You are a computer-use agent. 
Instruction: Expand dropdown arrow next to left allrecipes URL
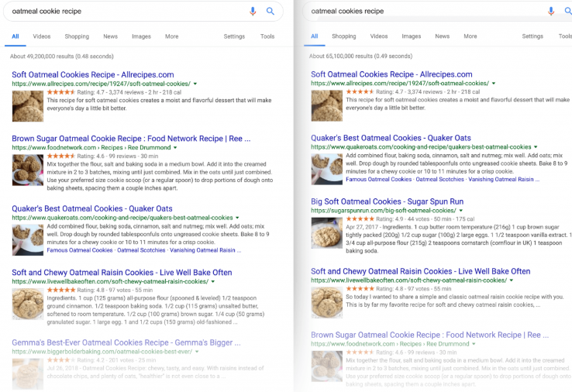[x=195, y=84]
